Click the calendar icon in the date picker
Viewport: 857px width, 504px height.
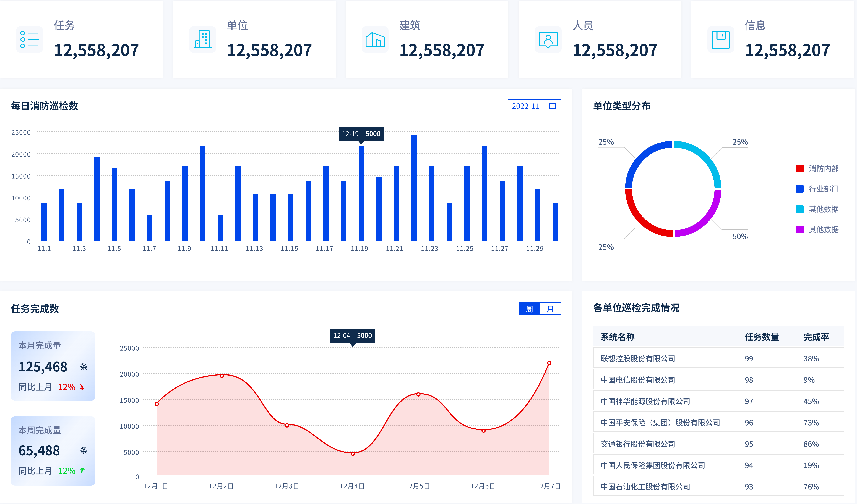point(552,106)
